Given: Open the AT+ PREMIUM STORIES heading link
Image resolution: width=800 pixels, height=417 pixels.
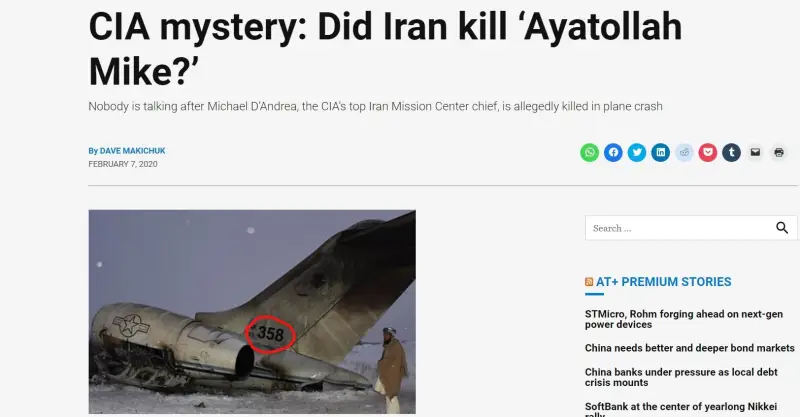Looking at the screenshot, I should (663, 282).
